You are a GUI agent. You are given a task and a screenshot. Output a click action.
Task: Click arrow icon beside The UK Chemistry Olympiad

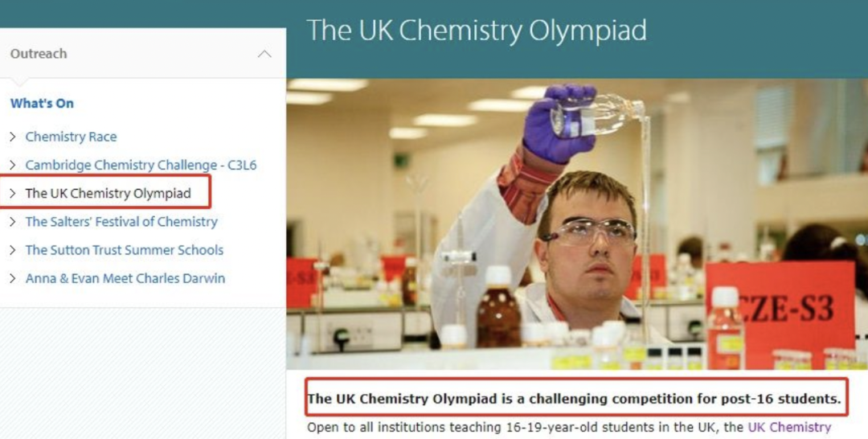point(13,193)
